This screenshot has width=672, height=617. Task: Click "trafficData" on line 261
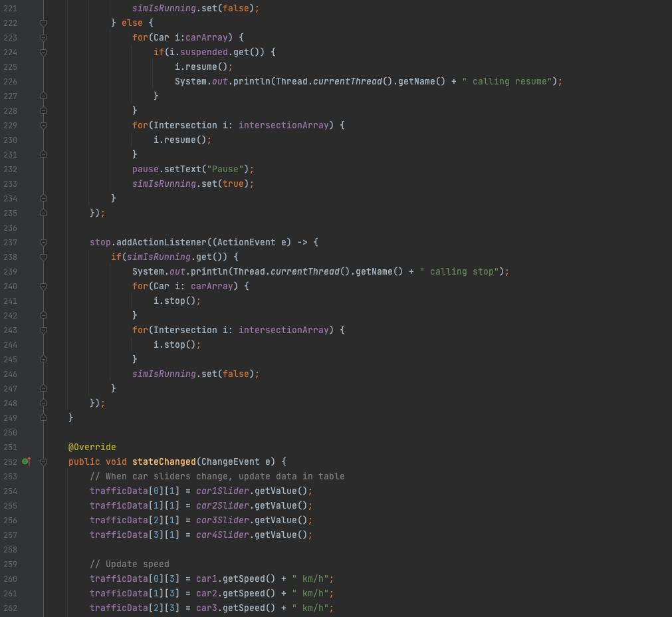119,594
